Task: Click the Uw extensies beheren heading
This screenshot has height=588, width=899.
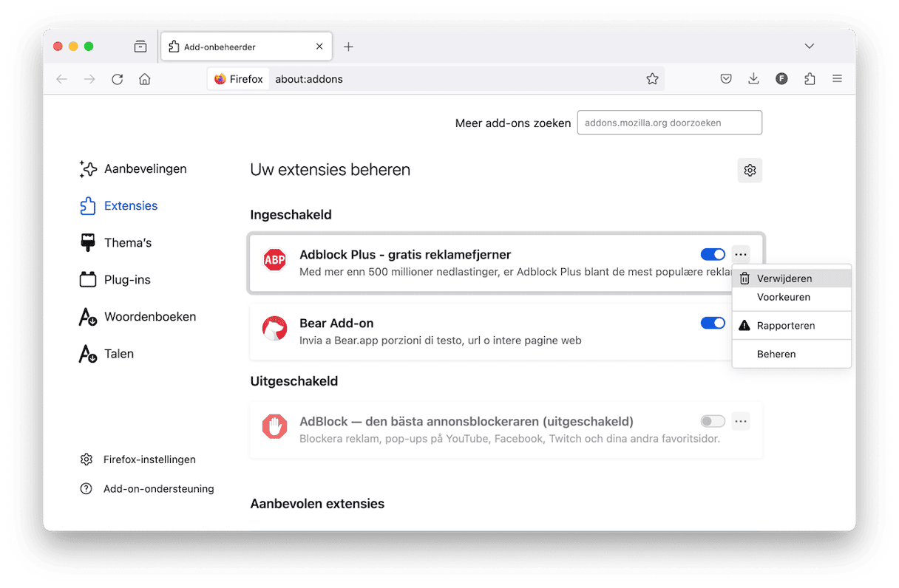Action: (330, 170)
